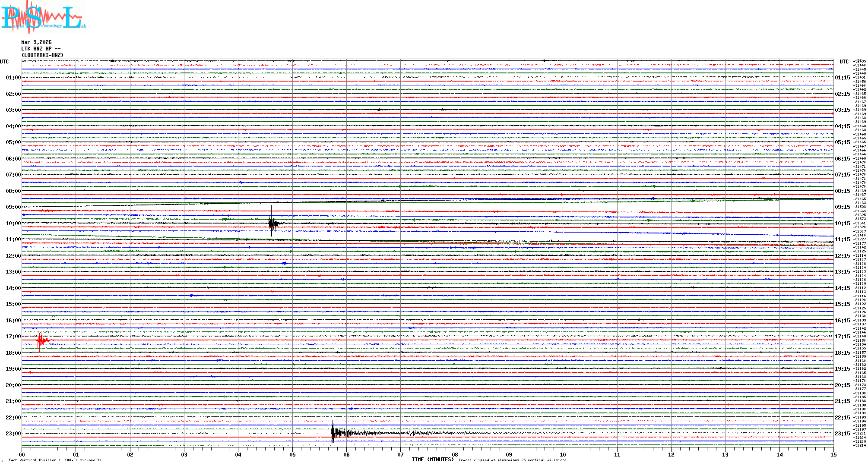Click the PSL seismology lab logo

43,17
